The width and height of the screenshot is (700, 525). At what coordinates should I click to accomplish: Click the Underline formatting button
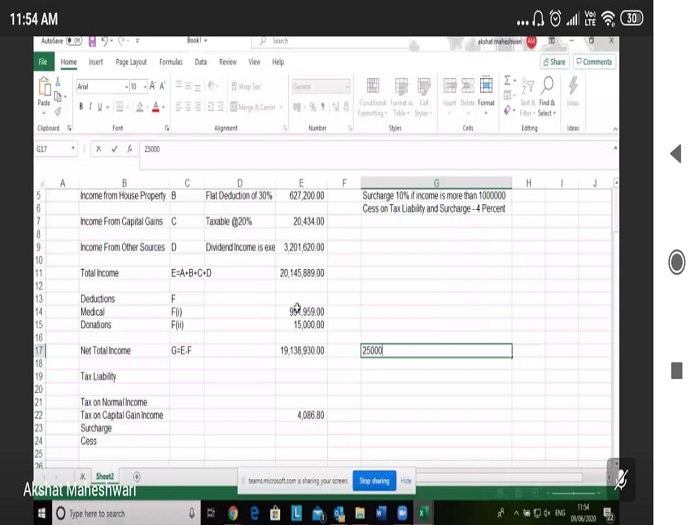coord(100,107)
